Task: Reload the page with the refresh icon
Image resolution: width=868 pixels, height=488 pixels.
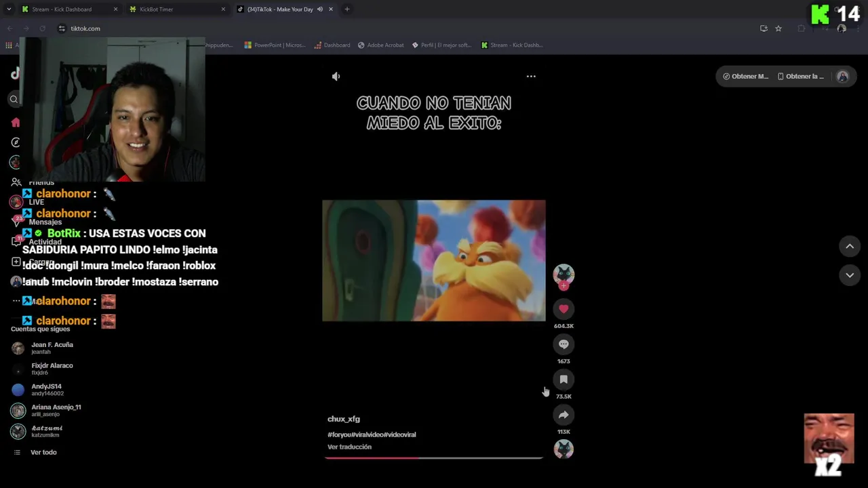Action: click(x=42, y=28)
